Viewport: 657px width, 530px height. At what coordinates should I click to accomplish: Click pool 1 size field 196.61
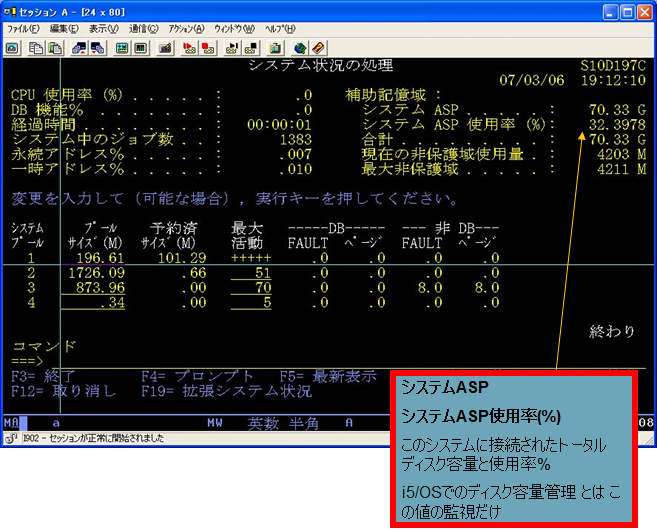(93, 258)
